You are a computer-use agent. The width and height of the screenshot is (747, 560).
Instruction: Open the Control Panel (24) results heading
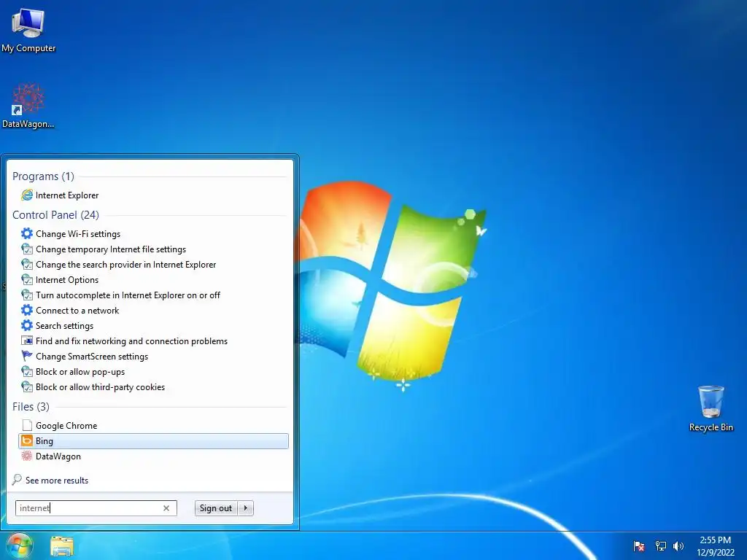(55, 215)
